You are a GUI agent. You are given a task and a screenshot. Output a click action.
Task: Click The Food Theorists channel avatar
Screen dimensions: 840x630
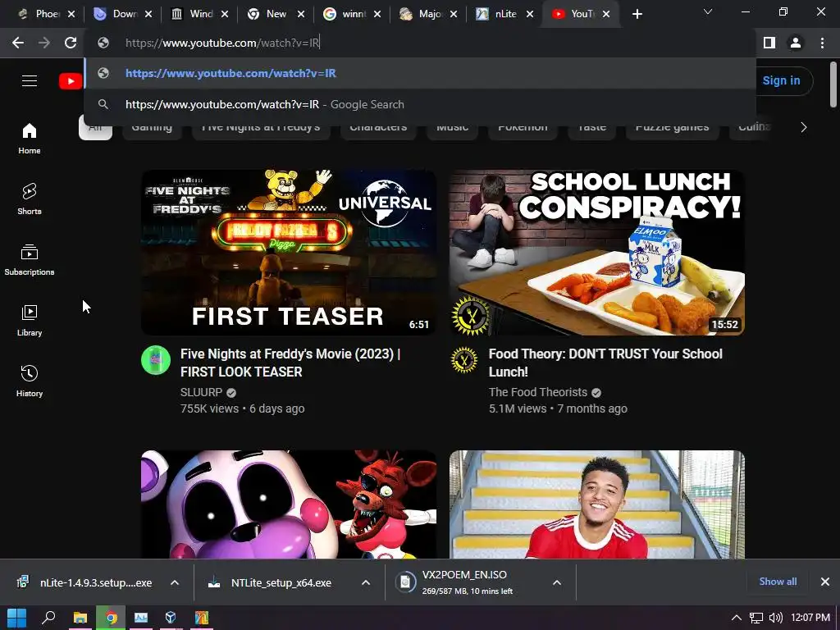tap(464, 360)
